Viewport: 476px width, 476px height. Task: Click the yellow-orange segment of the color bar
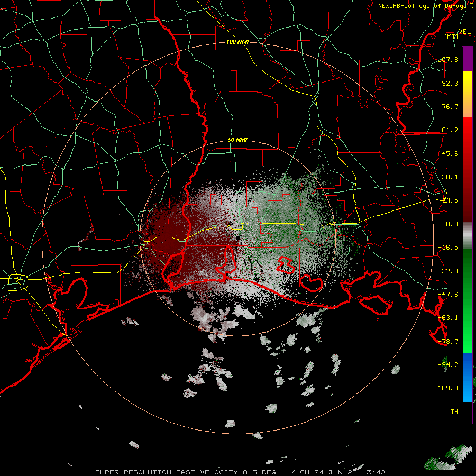(x=467, y=94)
